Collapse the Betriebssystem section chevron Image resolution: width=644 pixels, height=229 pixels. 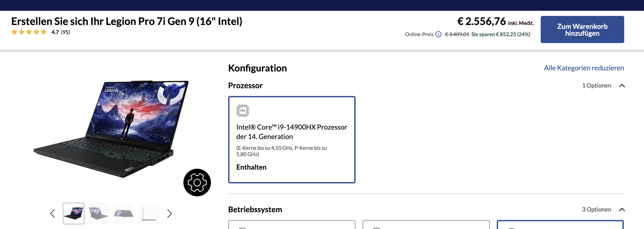(622, 209)
